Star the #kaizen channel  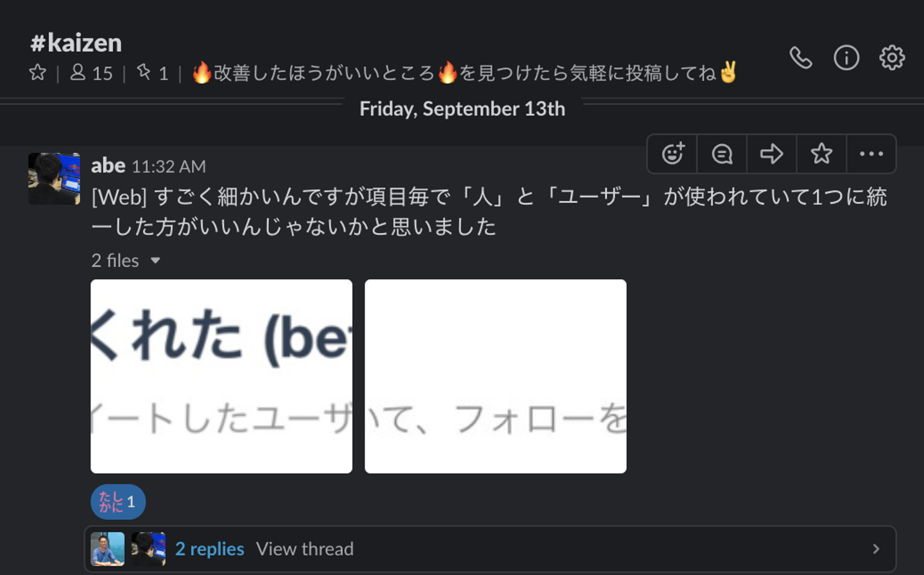click(x=38, y=73)
